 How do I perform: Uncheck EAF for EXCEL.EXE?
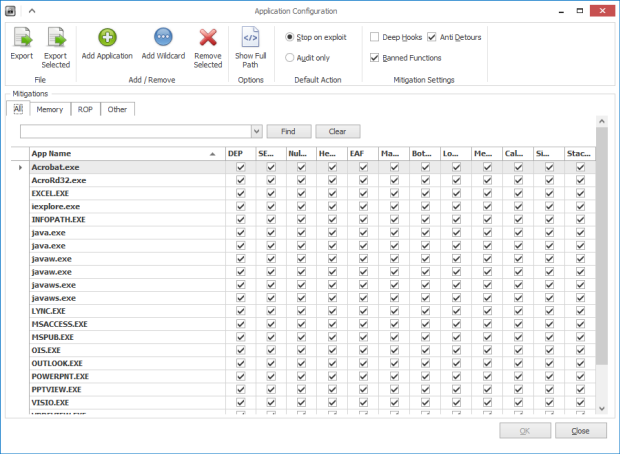pyautogui.click(x=363, y=193)
